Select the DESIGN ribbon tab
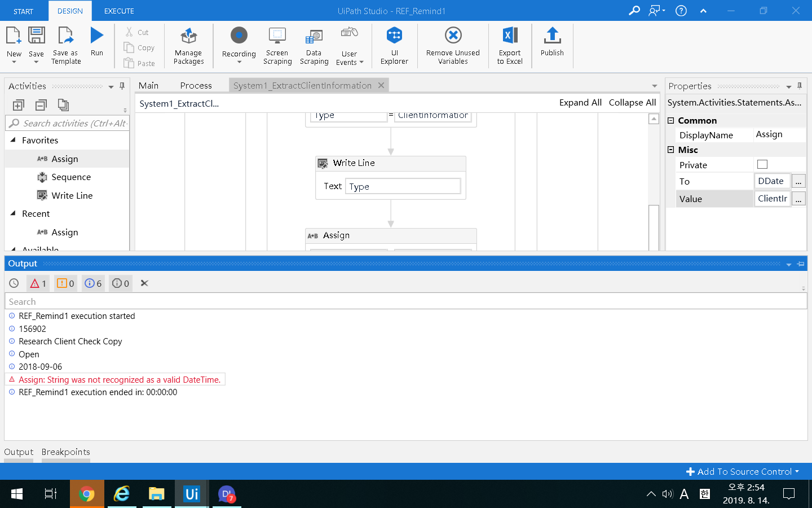This screenshot has height=508, width=812. click(70, 11)
